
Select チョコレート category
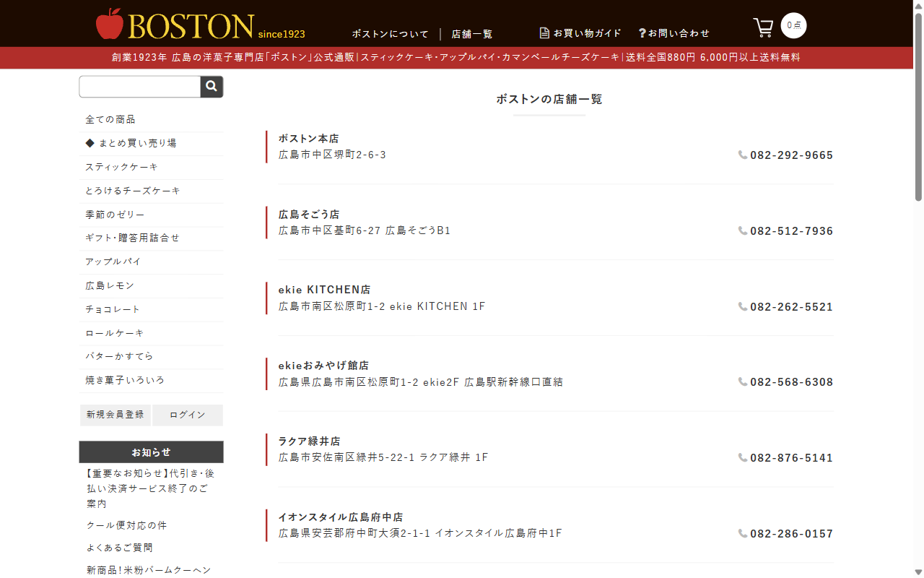(151, 309)
